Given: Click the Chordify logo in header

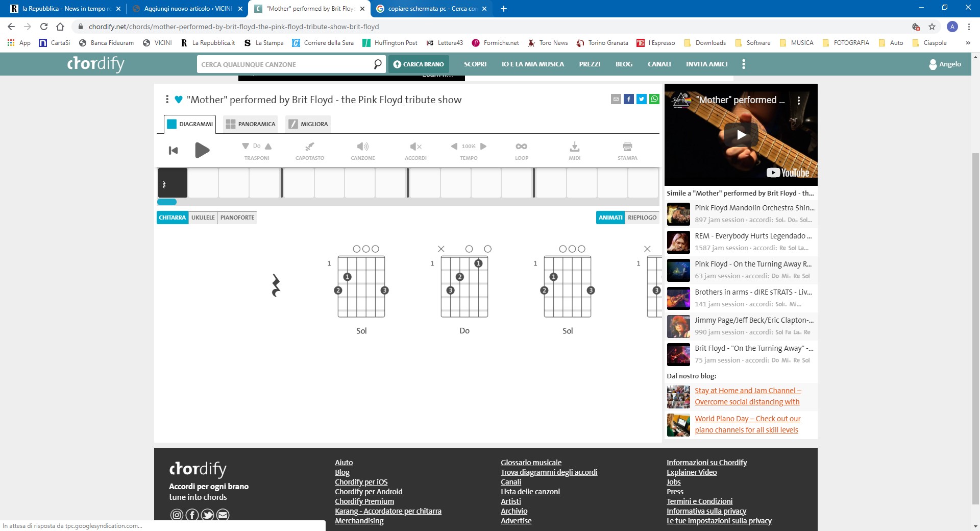Looking at the screenshot, I should [x=96, y=64].
